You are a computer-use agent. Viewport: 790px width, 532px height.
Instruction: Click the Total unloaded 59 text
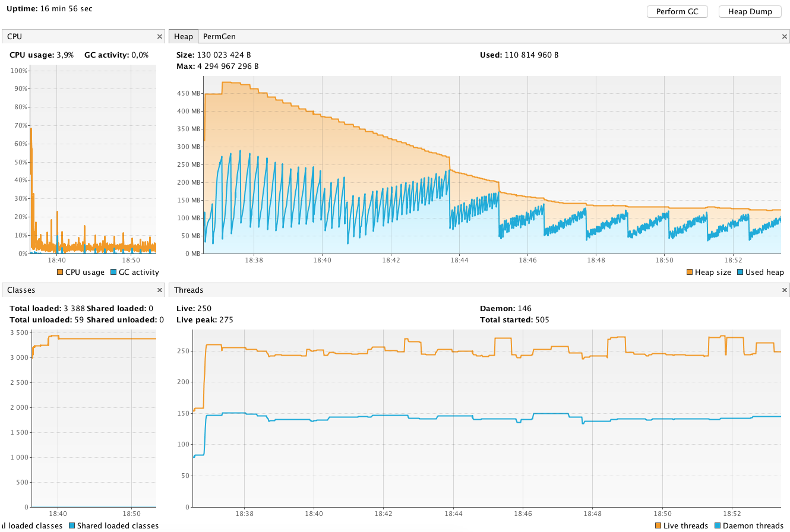47,320
